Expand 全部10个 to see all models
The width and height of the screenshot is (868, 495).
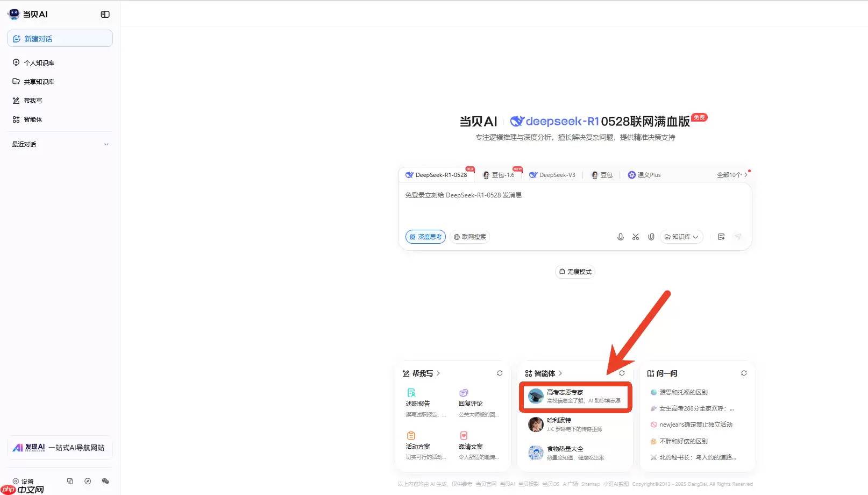point(731,174)
